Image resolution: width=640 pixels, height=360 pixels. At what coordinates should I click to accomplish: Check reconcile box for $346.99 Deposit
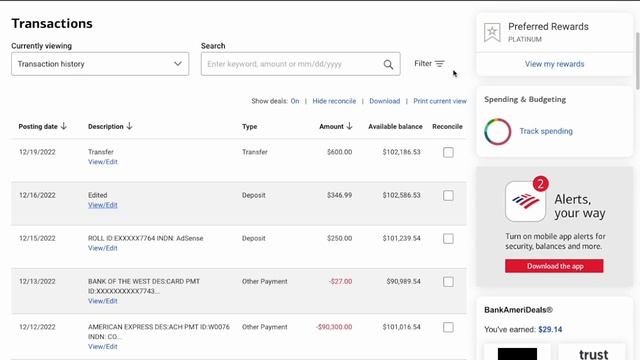pos(448,196)
